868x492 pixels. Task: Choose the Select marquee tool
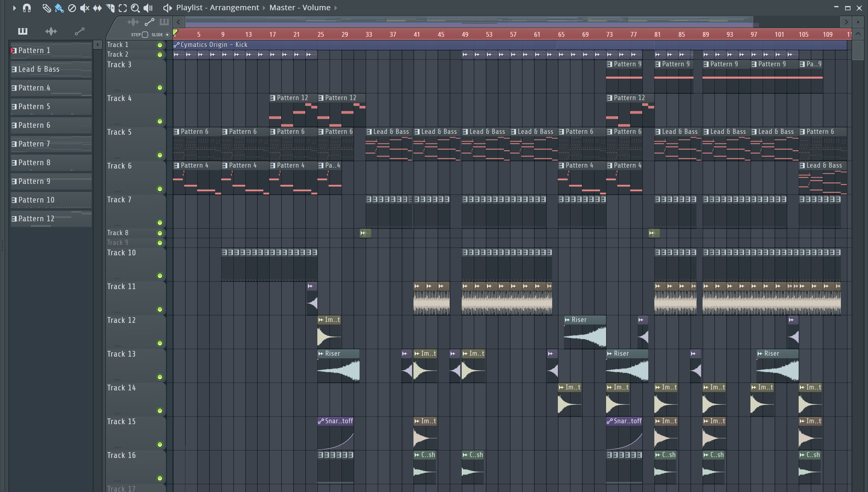(123, 8)
